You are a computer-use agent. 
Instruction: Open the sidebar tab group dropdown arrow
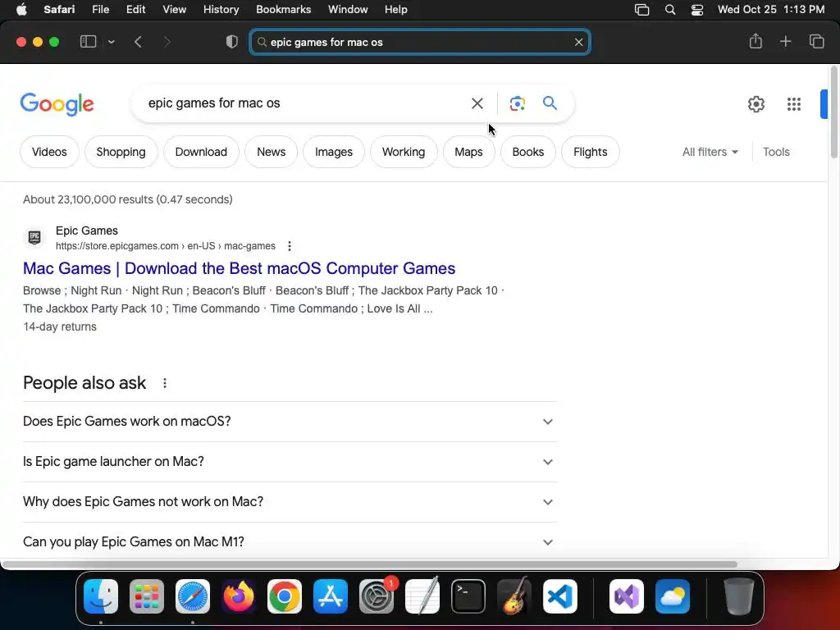pyautogui.click(x=111, y=42)
